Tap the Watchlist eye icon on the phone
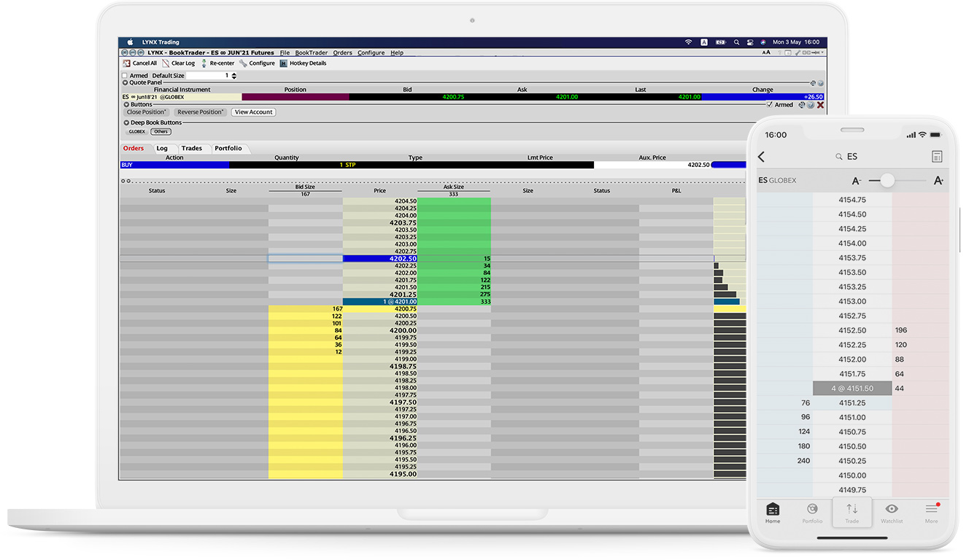The image size is (969, 560). point(892,509)
